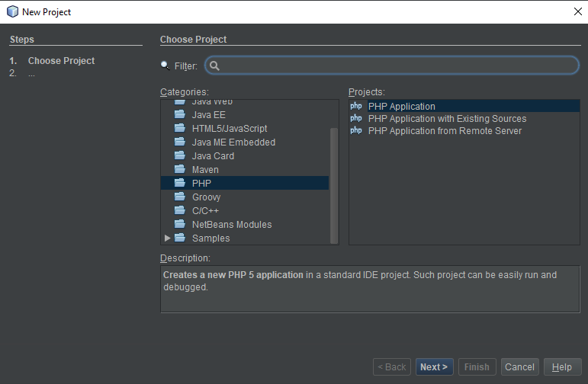This screenshot has width=588, height=384.
Task: Click php icon for Existing Sources project
Action: coord(356,118)
